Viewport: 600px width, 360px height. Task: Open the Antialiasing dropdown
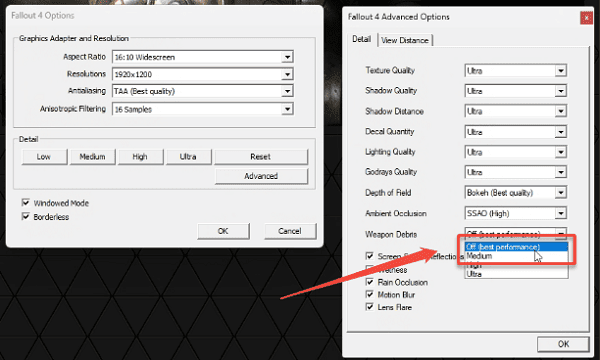pos(203,91)
